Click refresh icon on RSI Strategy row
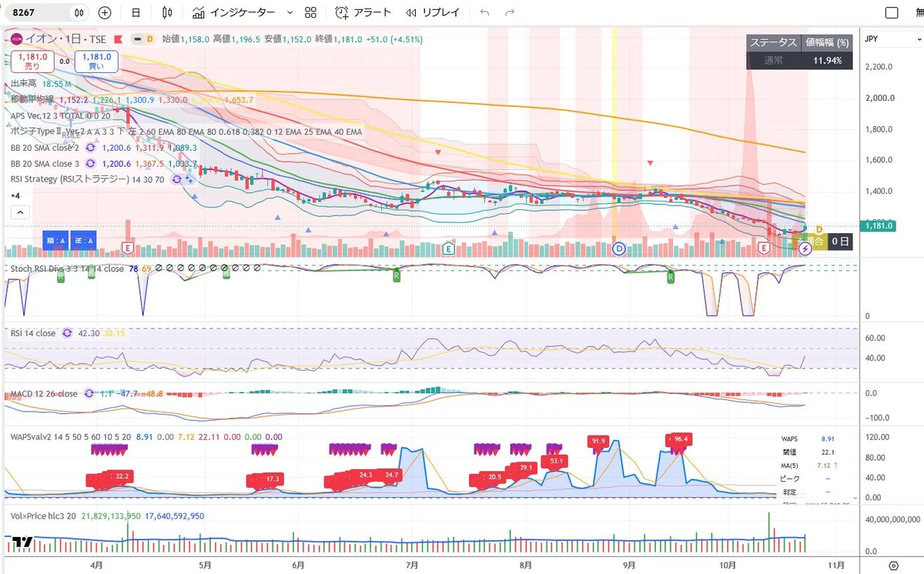 [x=176, y=179]
